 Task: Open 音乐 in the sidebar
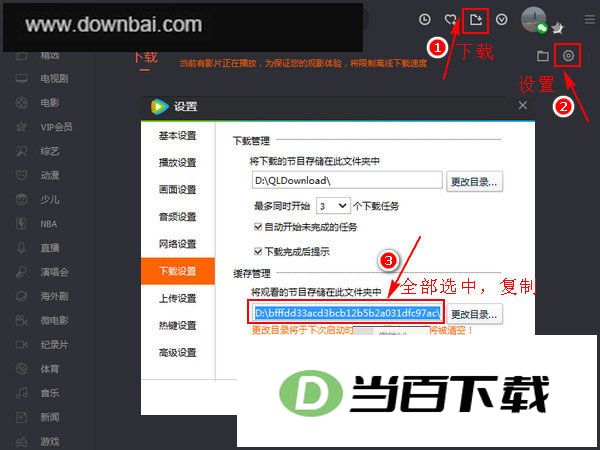coord(50,393)
